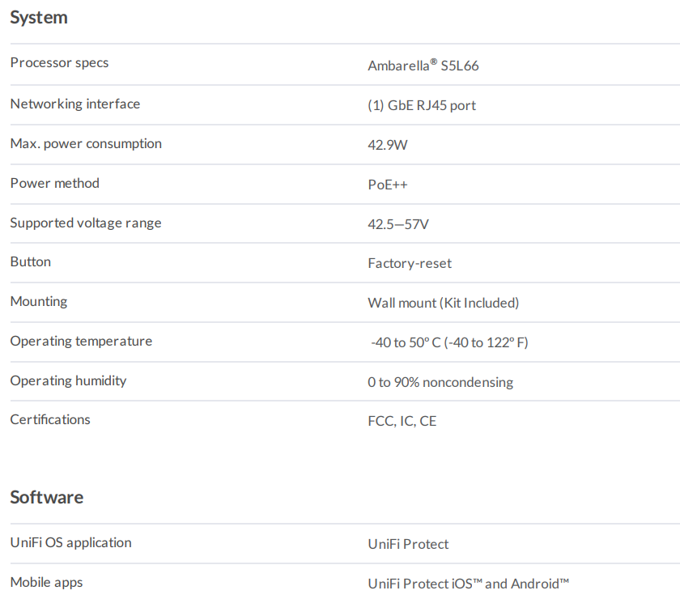The width and height of the screenshot is (680, 616).
Task: Click the UniFi Protect application value
Action: [x=408, y=544]
